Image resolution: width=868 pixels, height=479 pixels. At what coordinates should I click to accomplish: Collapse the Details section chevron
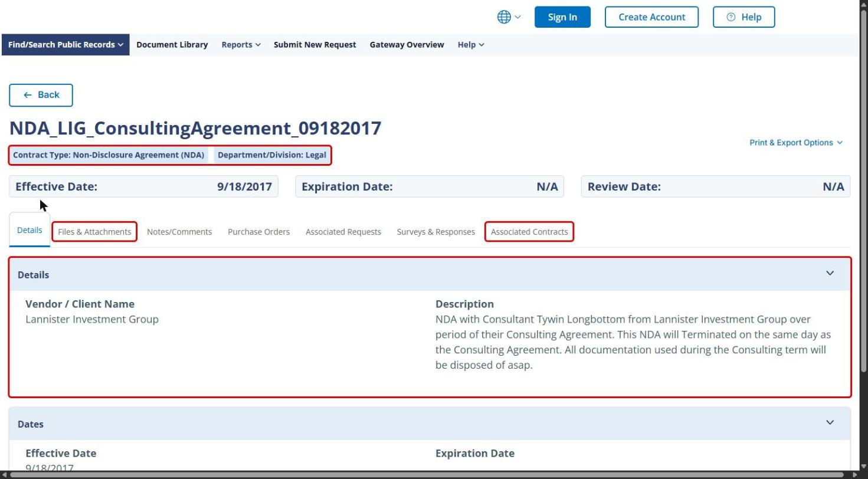pyautogui.click(x=830, y=273)
